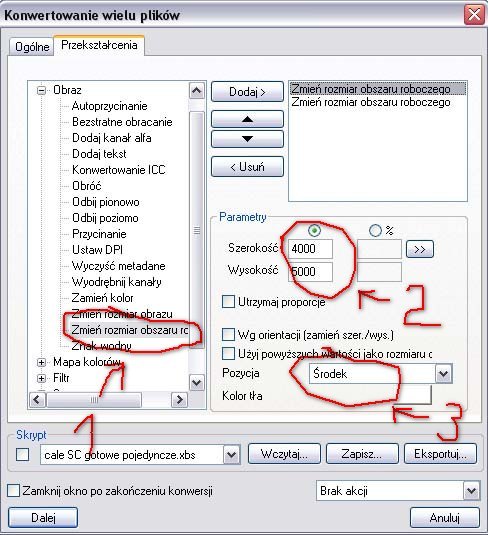Screen dimensions: 488x535
Task: Select the percent radio button
Action: (x=375, y=231)
